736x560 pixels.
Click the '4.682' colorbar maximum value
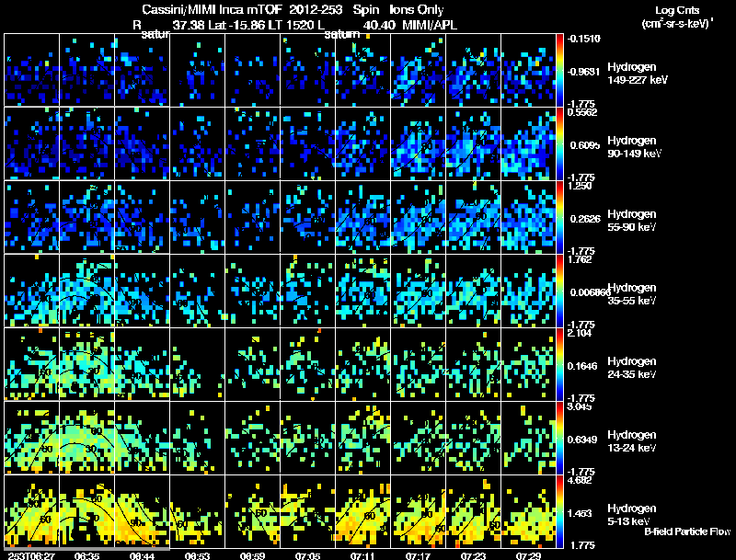580,480
